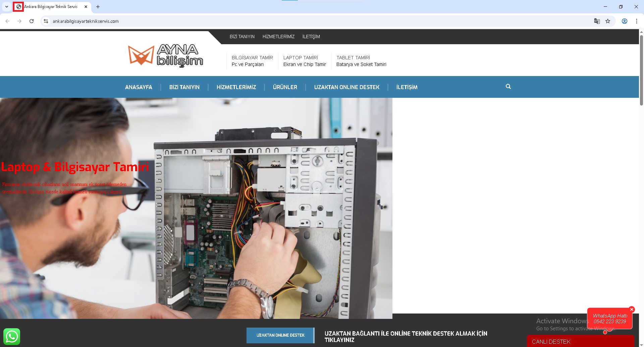This screenshot has height=347, width=644.
Task: Open the website search magnifier icon
Action: 508,86
